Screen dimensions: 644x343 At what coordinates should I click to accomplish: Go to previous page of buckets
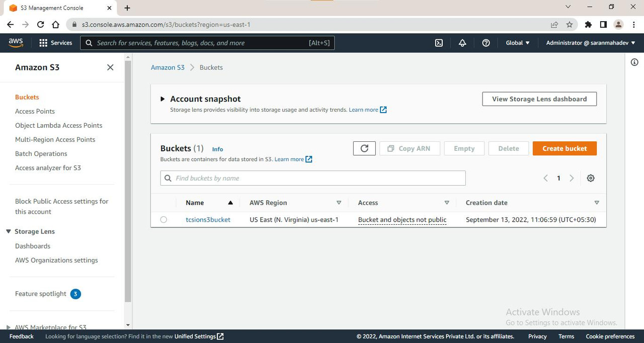(x=545, y=178)
